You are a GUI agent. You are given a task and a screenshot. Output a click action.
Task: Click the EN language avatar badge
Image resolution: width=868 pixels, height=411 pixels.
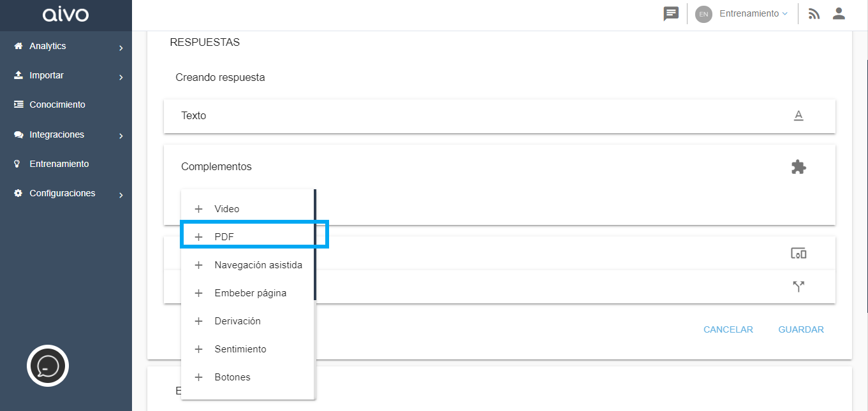(x=703, y=14)
